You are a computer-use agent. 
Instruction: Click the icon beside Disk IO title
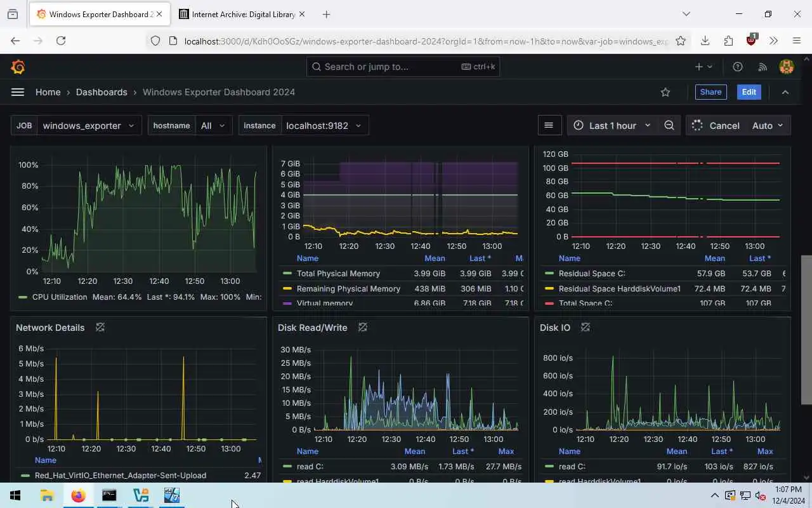coord(586,328)
